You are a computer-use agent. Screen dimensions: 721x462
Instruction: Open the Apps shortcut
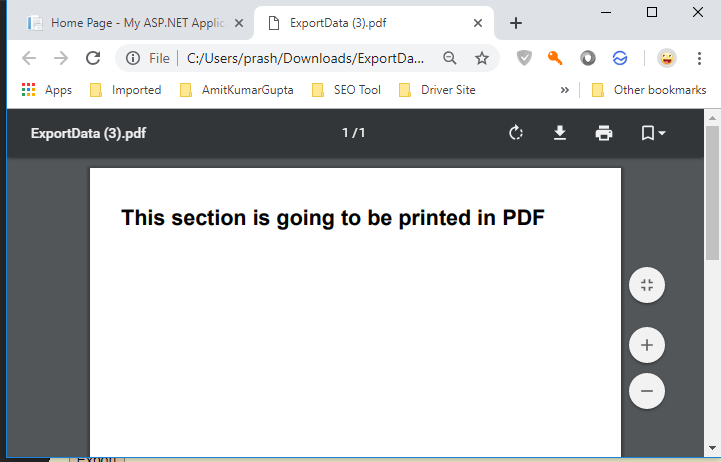click(47, 90)
